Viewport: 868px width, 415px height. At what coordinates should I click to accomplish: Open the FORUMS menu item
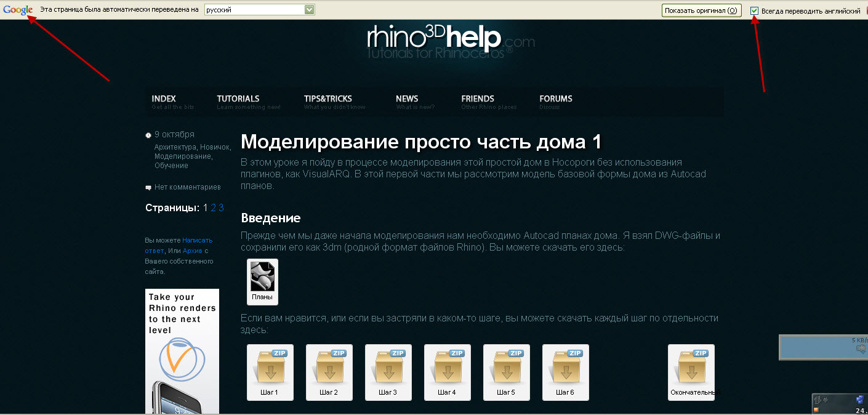(x=556, y=102)
